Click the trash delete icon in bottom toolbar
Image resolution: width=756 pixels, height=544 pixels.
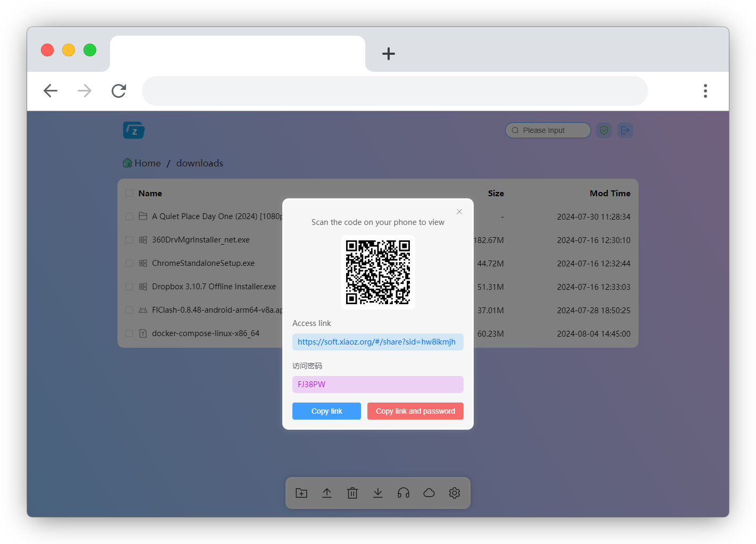pyautogui.click(x=352, y=493)
